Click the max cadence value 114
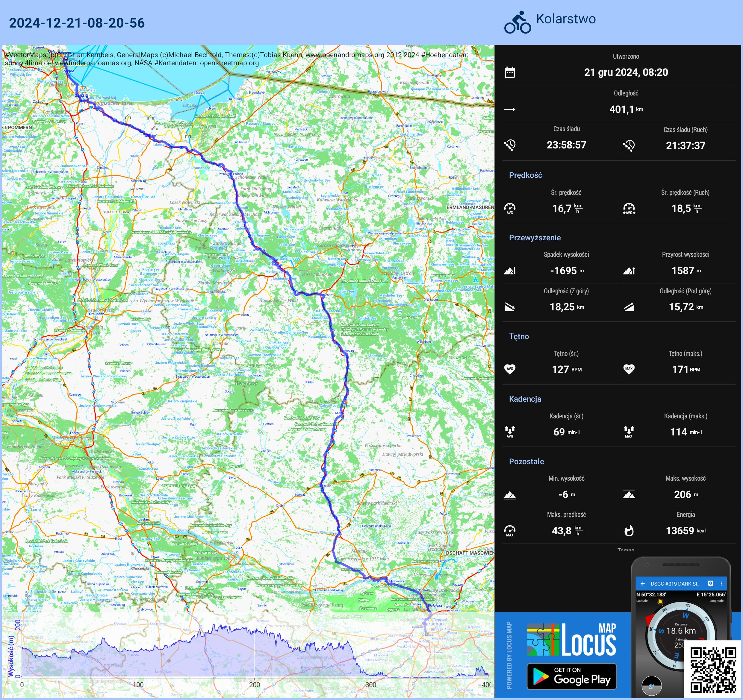 678,432
